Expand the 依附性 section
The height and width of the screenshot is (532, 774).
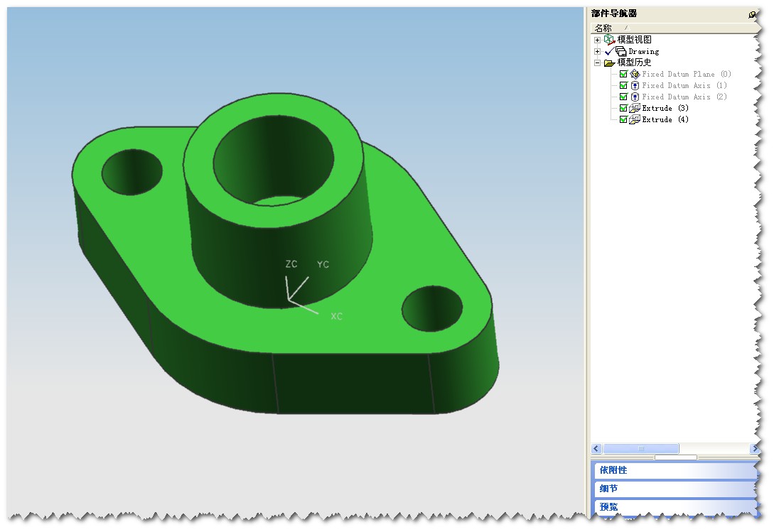click(x=674, y=470)
